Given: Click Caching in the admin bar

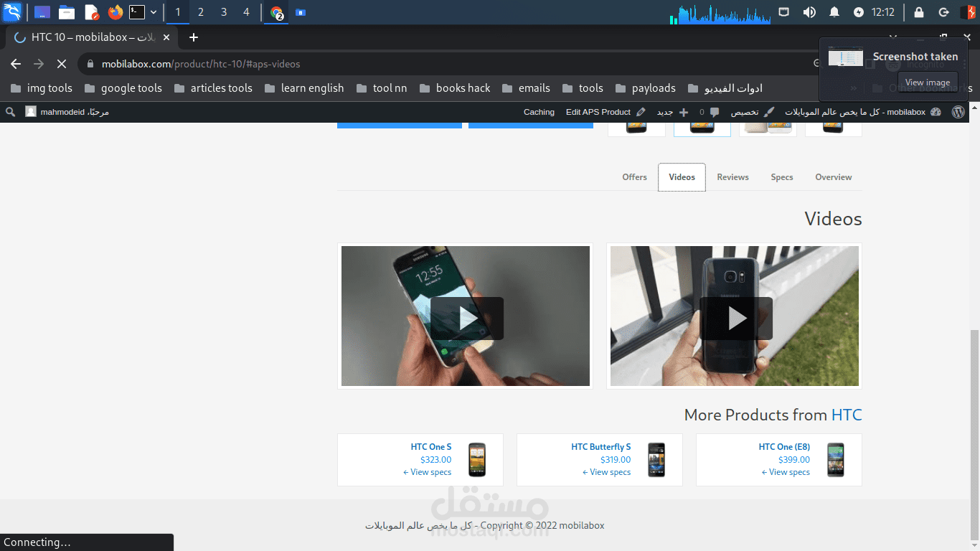Looking at the screenshot, I should pos(539,112).
